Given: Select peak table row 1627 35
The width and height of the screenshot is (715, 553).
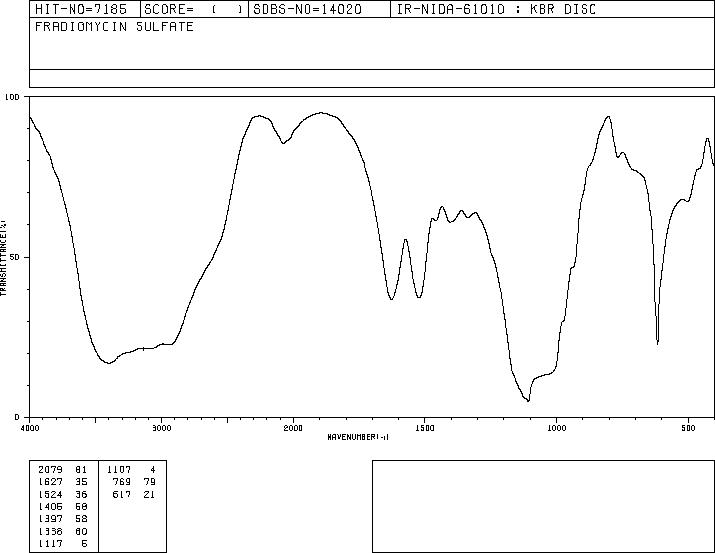Looking at the screenshot, I should point(63,482).
